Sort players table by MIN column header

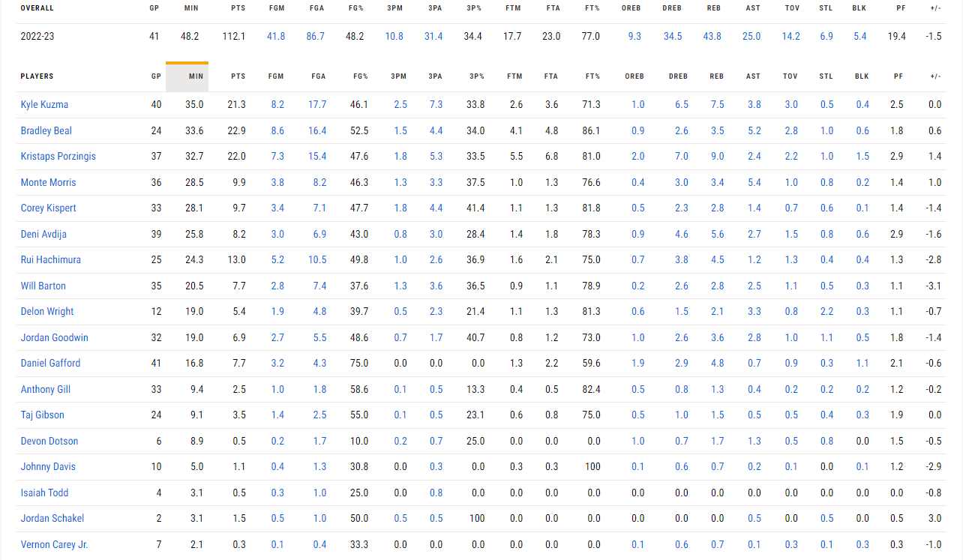tap(196, 76)
